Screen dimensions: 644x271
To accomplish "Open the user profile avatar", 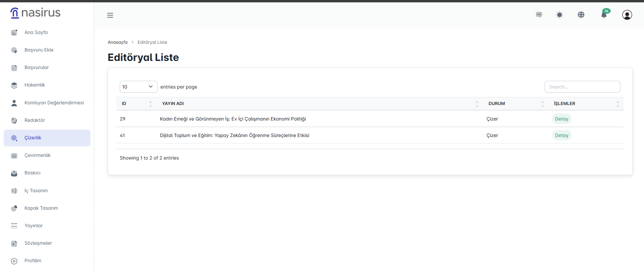I will [627, 15].
